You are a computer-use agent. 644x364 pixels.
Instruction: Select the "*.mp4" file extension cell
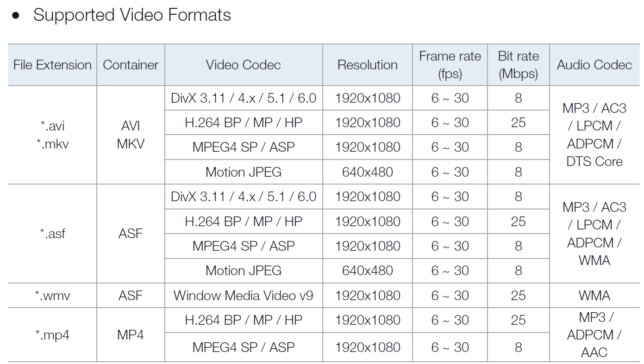pyautogui.click(x=52, y=335)
